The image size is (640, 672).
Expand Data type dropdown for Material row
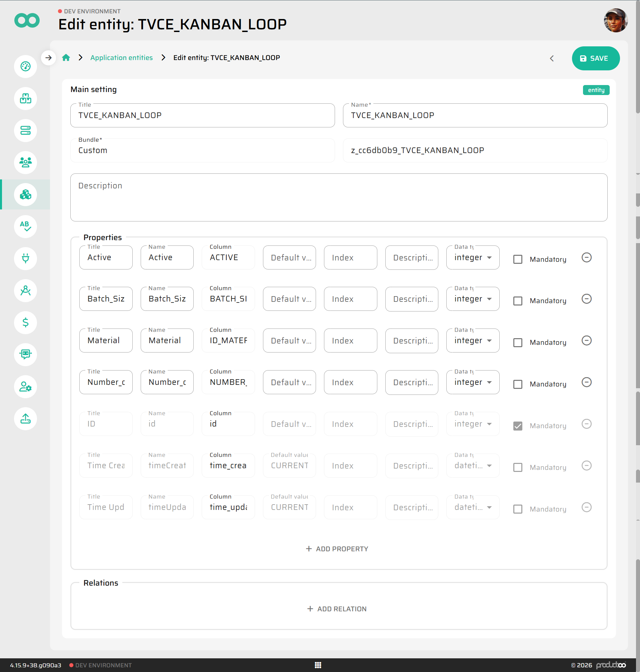pyautogui.click(x=472, y=341)
